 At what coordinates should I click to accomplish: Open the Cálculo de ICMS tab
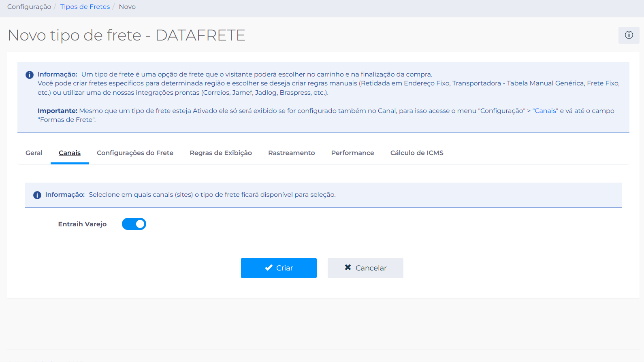coord(417,153)
